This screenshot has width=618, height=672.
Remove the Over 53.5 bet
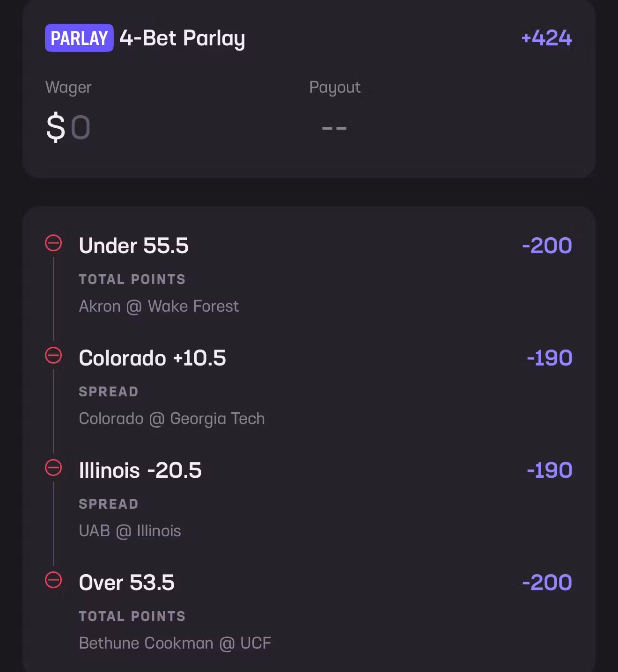tap(53, 580)
